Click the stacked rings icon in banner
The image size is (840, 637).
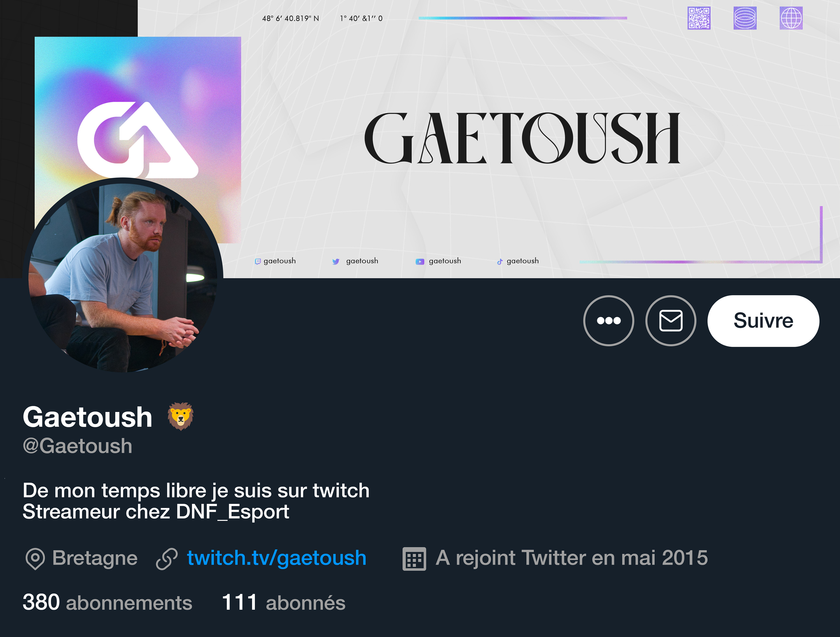pyautogui.click(x=745, y=18)
